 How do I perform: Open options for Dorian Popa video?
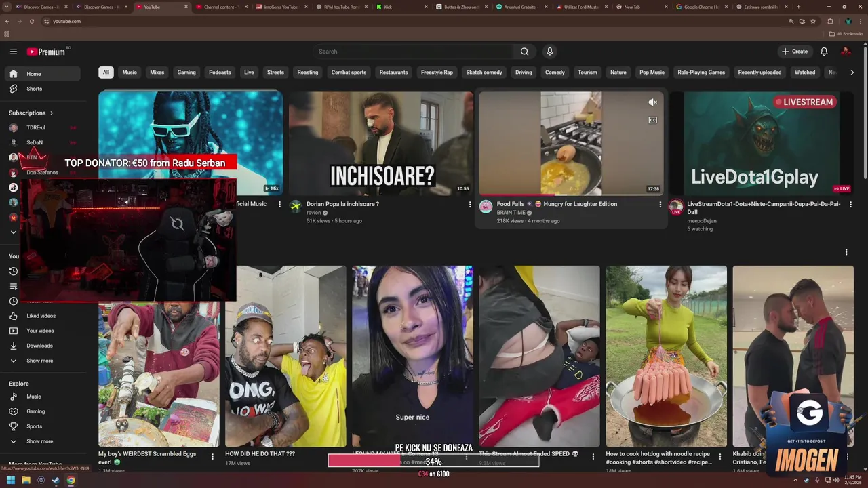tap(469, 205)
